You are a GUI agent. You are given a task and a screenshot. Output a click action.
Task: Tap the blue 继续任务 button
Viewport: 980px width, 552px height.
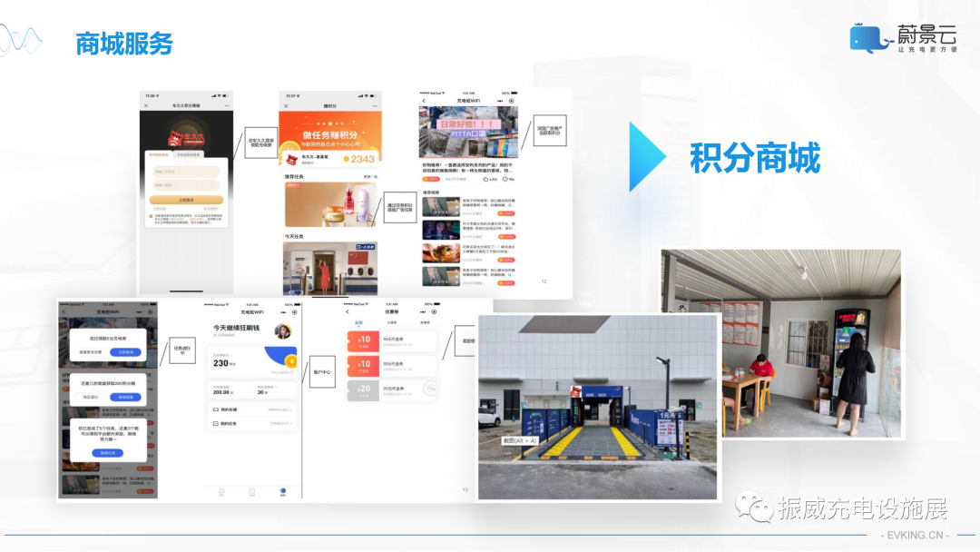point(107,453)
